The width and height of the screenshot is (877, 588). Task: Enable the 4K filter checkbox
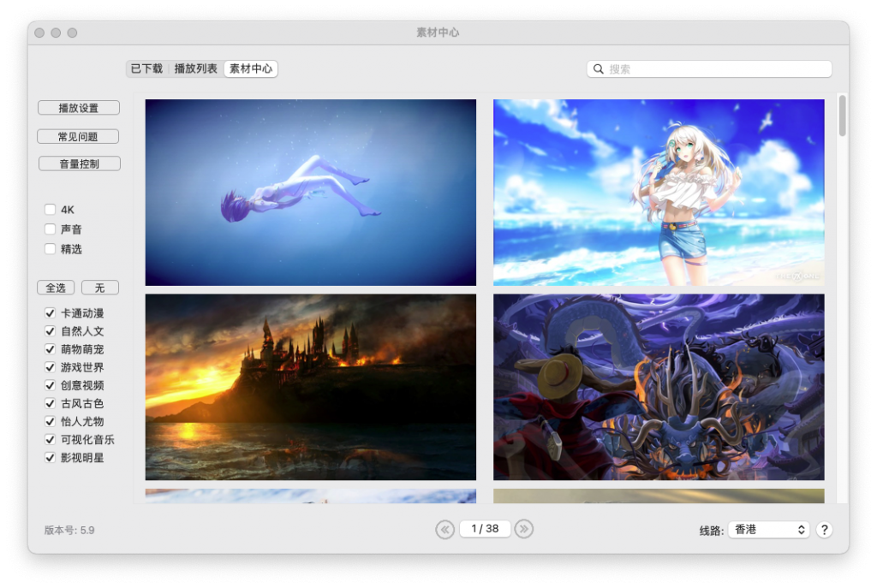(x=50, y=210)
